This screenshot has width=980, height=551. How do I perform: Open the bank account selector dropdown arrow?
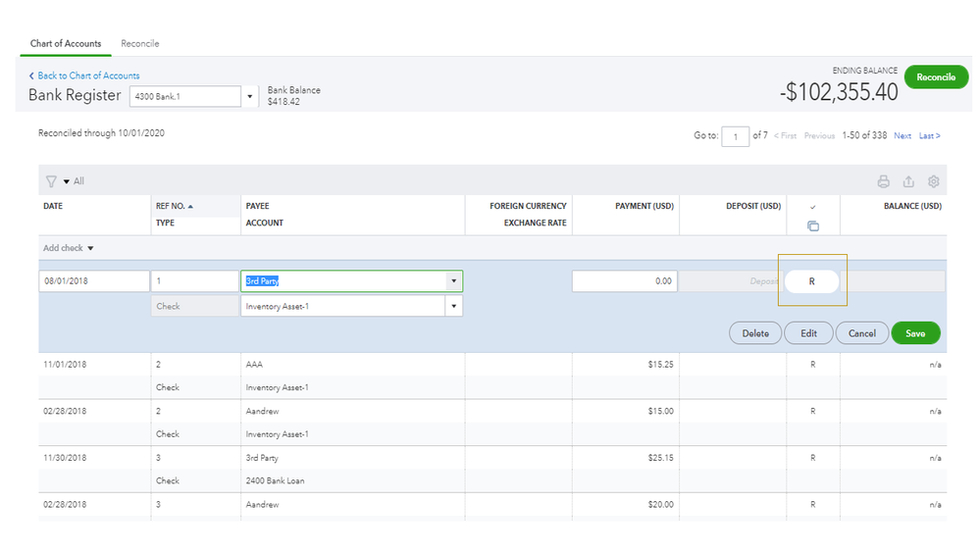(x=250, y=96)
